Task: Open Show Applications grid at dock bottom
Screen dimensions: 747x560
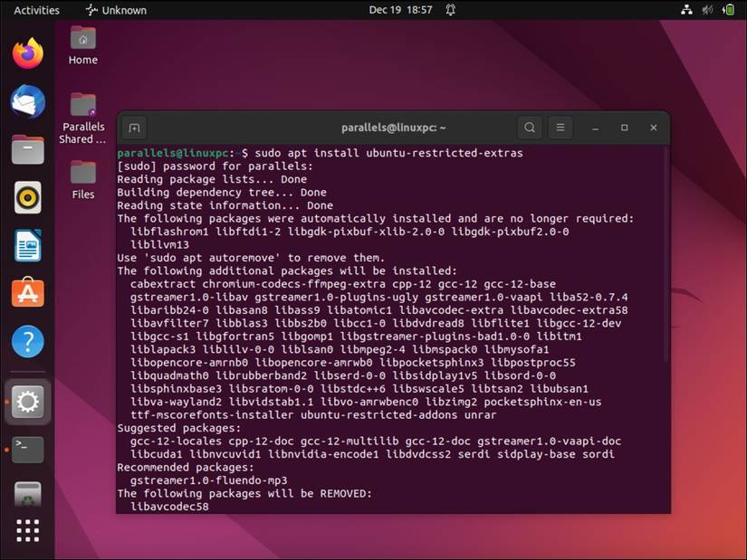Action: click(x=27, y=532)
